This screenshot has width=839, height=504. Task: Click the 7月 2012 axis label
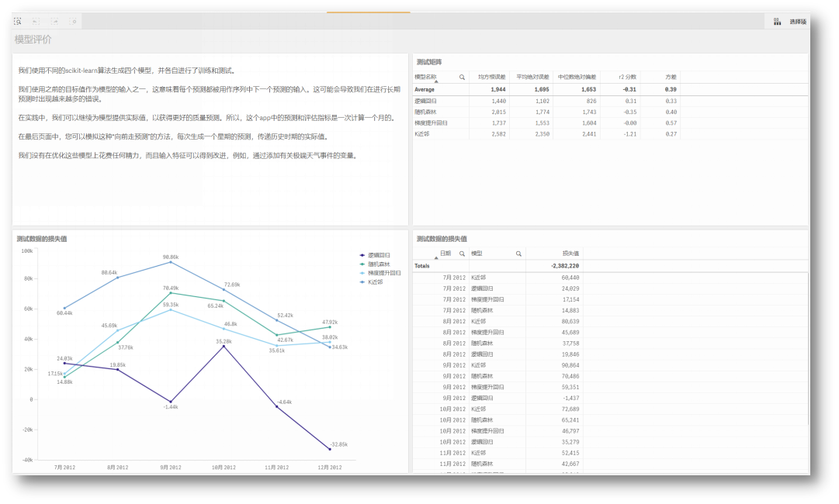[x=64, y=468]
